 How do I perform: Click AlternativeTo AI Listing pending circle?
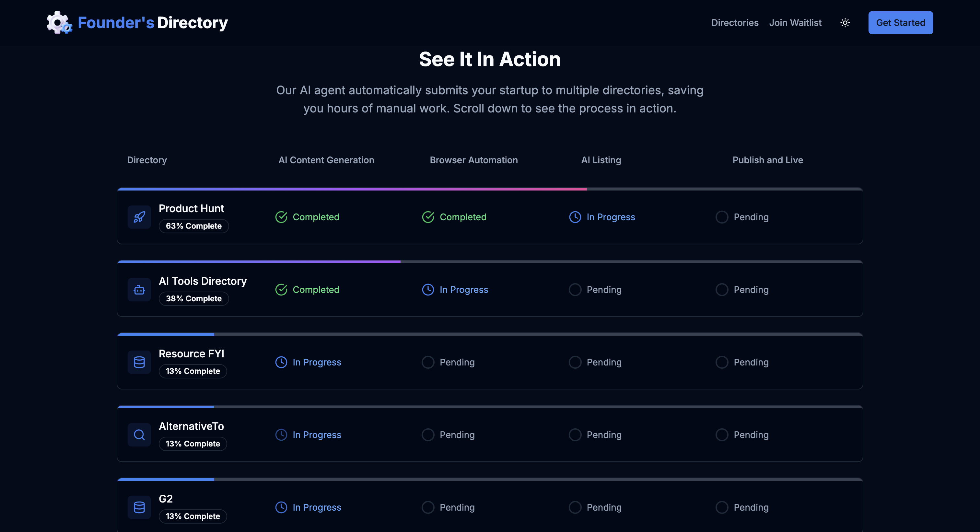575,435
